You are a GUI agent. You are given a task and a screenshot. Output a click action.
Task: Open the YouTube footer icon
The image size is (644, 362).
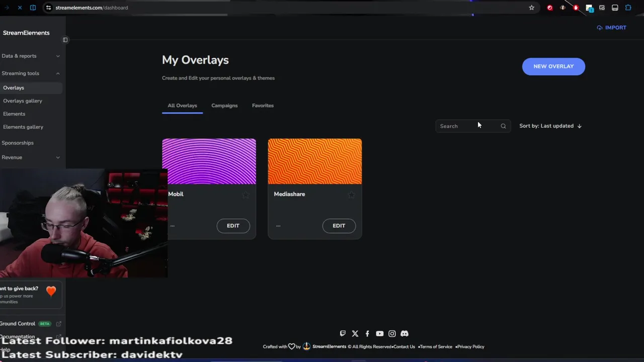pos(380,333)
